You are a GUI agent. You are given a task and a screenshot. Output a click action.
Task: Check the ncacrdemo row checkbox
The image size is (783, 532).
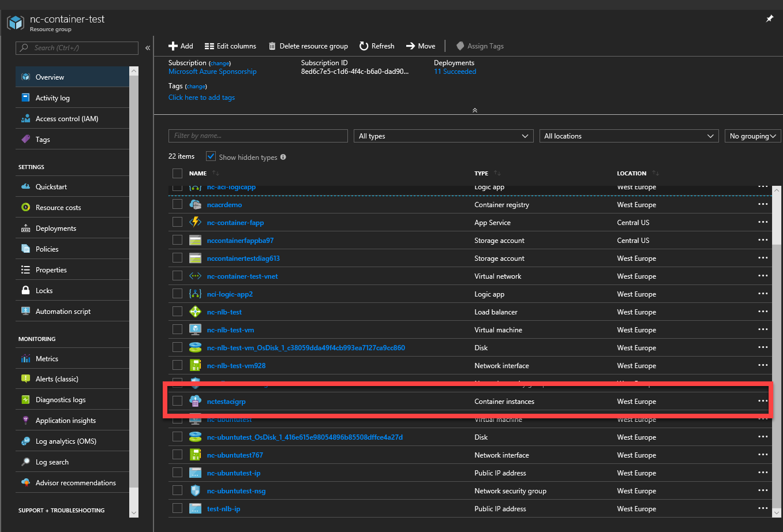coord(177,204)
